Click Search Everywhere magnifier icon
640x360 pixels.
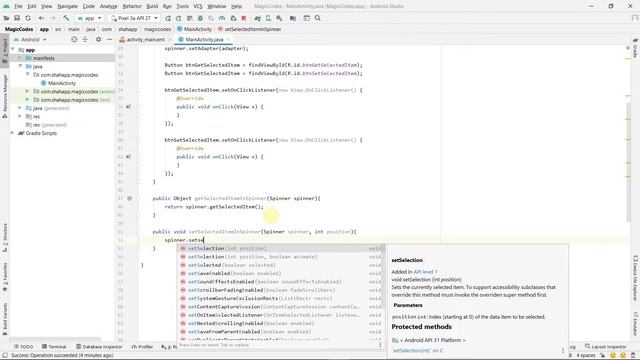tap(318, 18)
